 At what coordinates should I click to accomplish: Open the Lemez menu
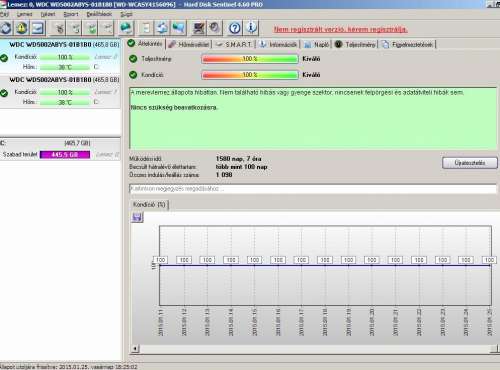click(x=24, y=14)
